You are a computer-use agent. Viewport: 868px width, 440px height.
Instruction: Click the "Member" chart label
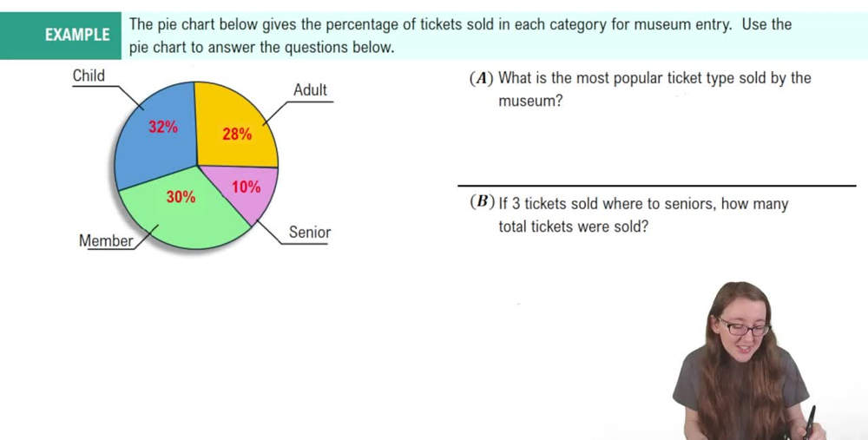[x=106, y=240]
